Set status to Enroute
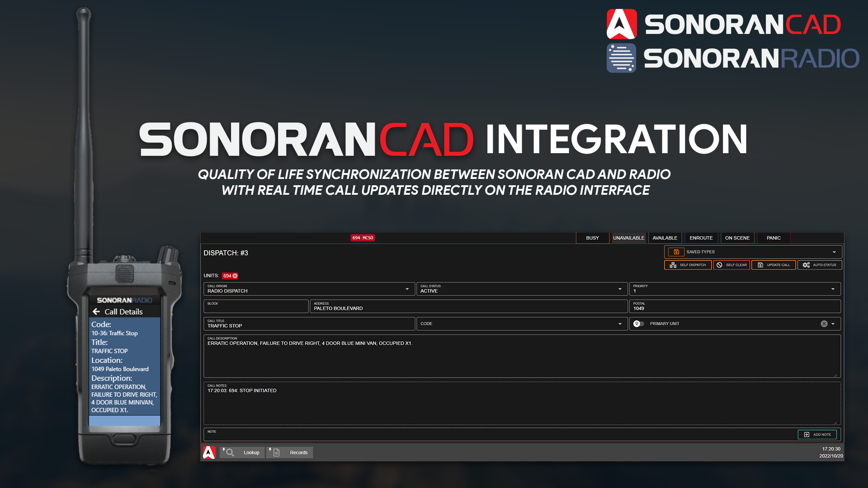 click(701, 238)
